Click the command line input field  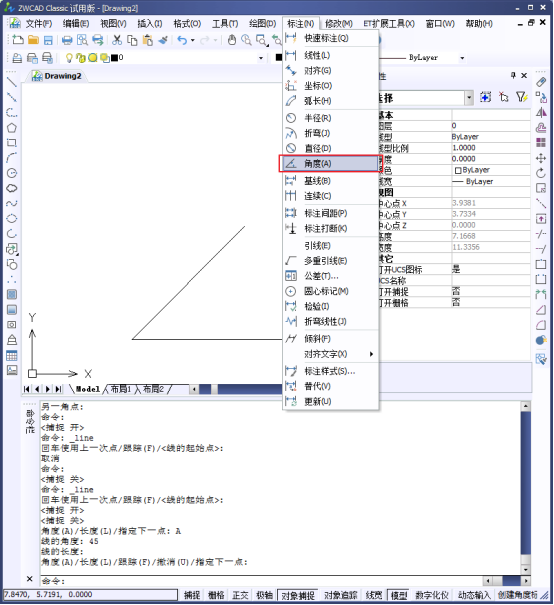point(261,581)
